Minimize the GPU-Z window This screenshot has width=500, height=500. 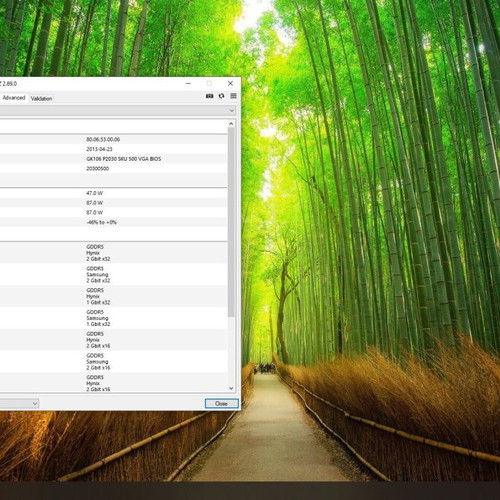coord(188,83)
